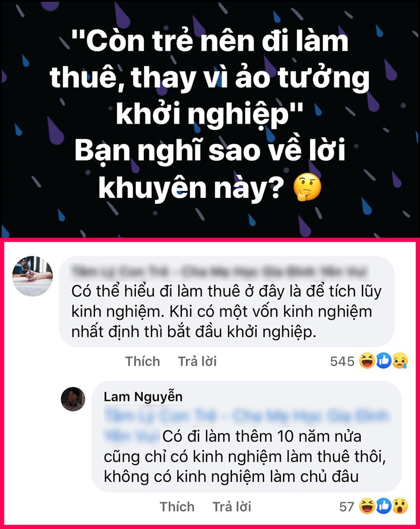Screen dimensions: 420x529
Task: Click the Like reaction icon beside 57
Action: (384, 507)
